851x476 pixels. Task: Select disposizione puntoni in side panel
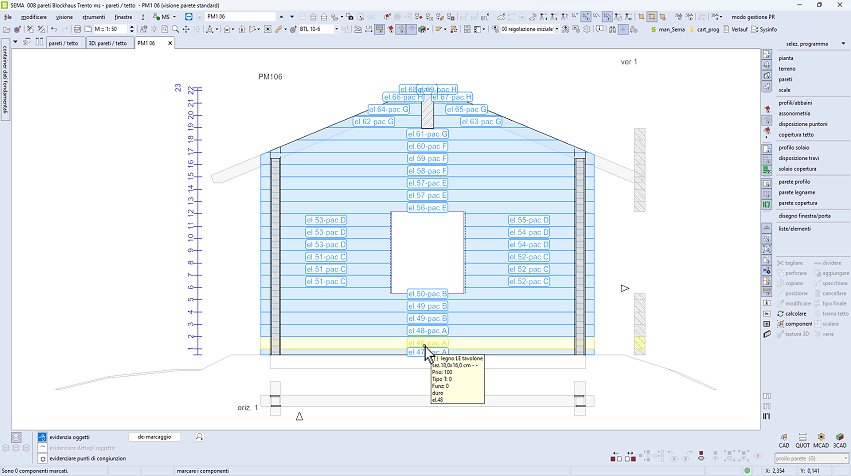click(802, 123)
